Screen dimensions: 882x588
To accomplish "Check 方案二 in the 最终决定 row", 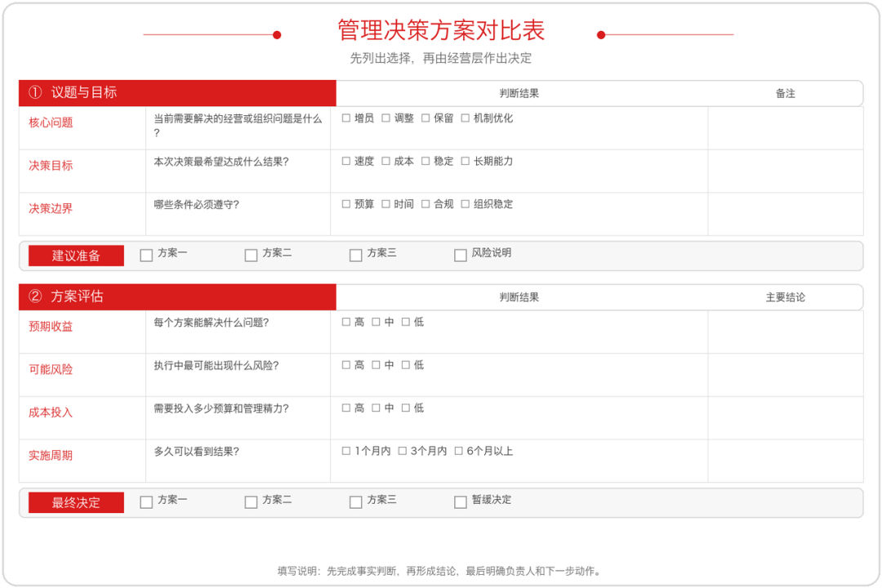I will click(251, 502).
